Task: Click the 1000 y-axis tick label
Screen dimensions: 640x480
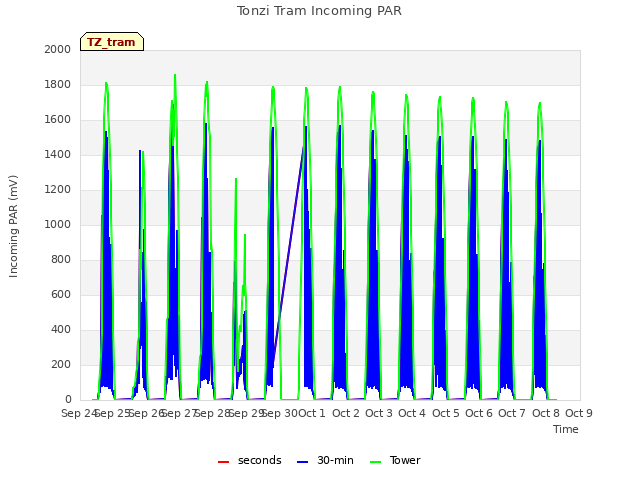Action: 58,224
